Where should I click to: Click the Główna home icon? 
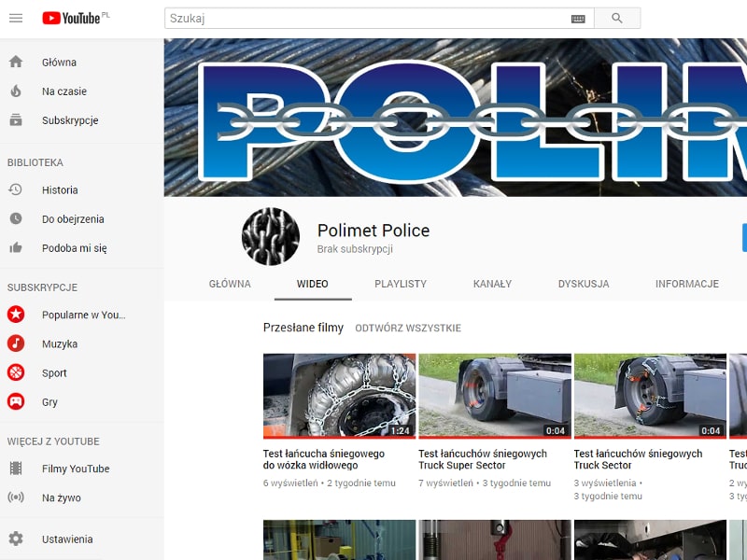click(16, 62)
